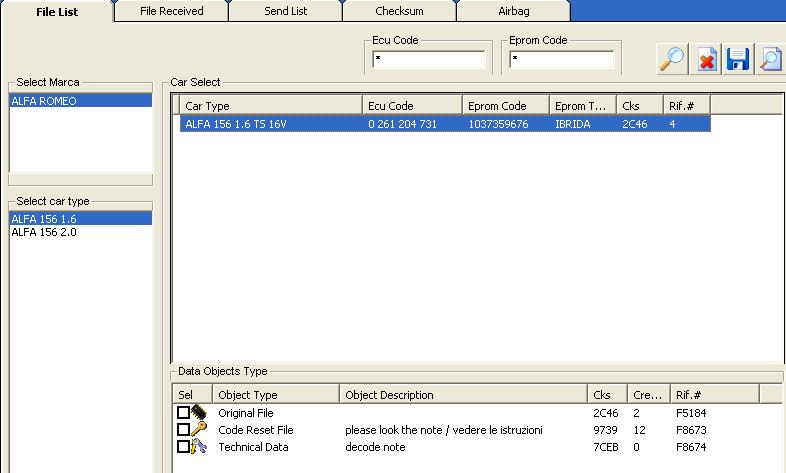Screen dimensions: 786x473
Task: Click the Ecu Code filter input field
Action: pos(429,59)
